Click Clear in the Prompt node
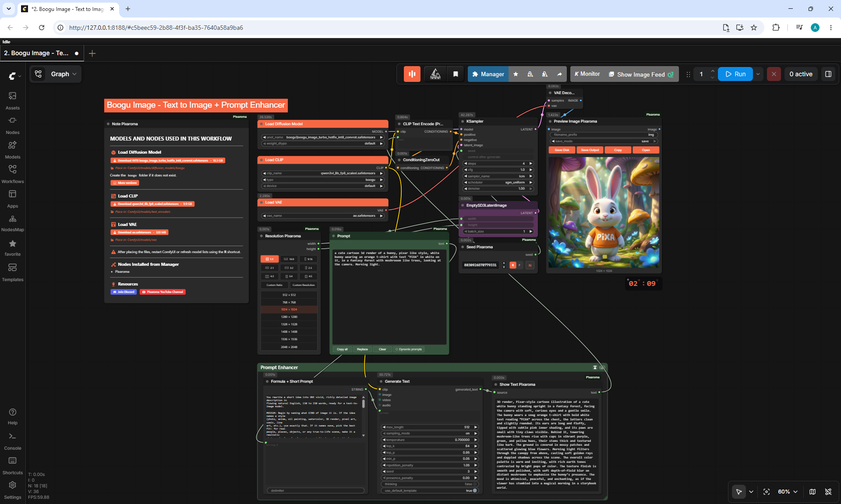841x504 pixels. tap(382, 349)
